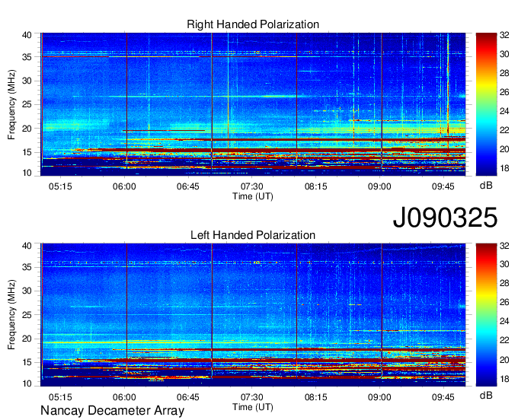518x420 pixels.
Task: Click the Left Handed Polarization spectrogram image
Action: coord(253,315)
